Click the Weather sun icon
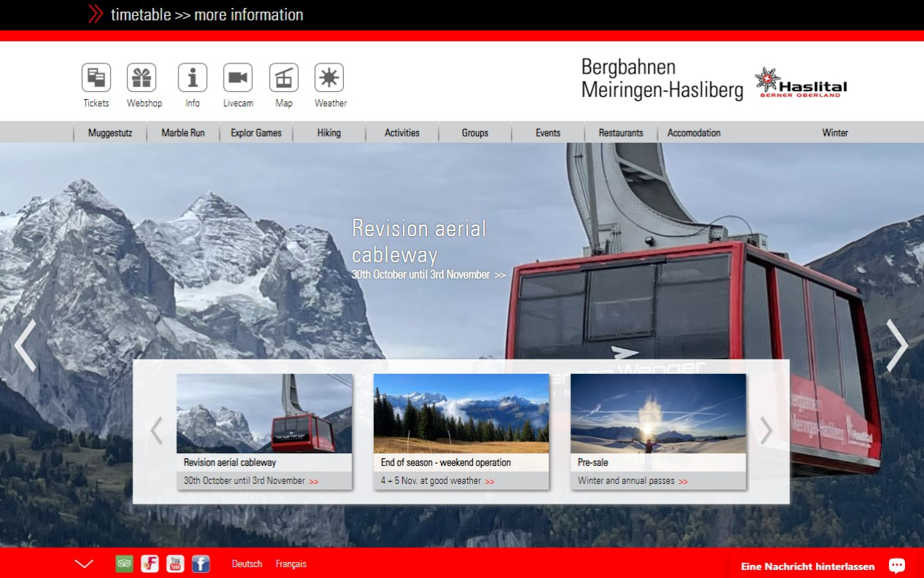Image resolution: width=924 pixels, height=578 pixels. pyautogui.click(x=329, y=78)
